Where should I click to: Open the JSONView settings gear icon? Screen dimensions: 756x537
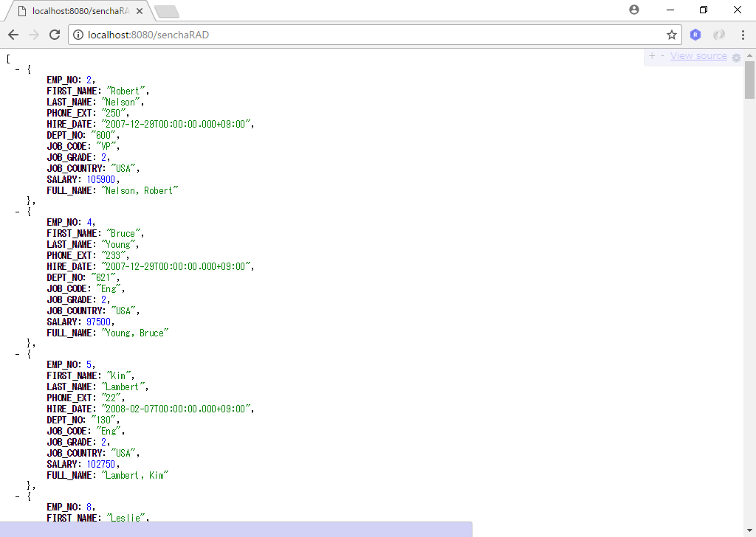click(736, 57)
